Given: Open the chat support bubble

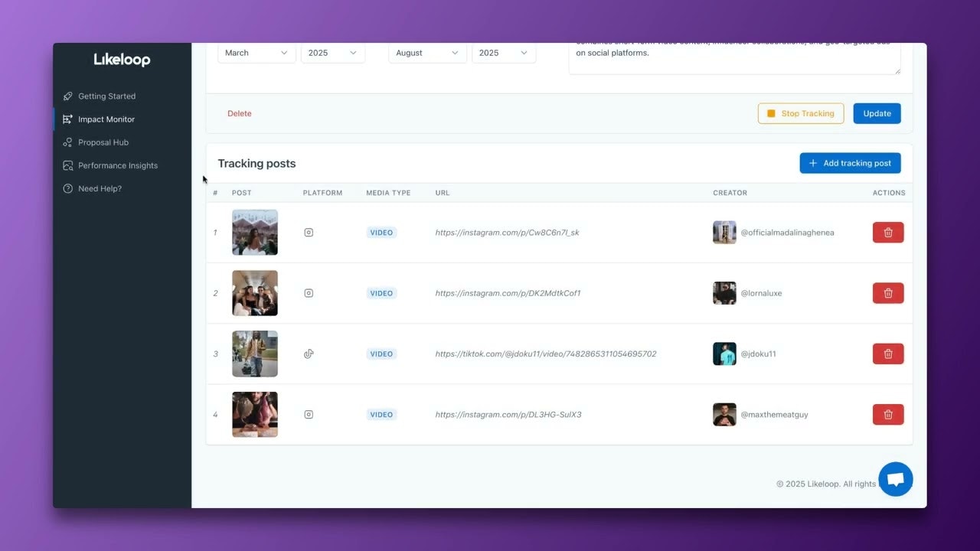Looking at the screenshot, I should [x=896, y=479].
